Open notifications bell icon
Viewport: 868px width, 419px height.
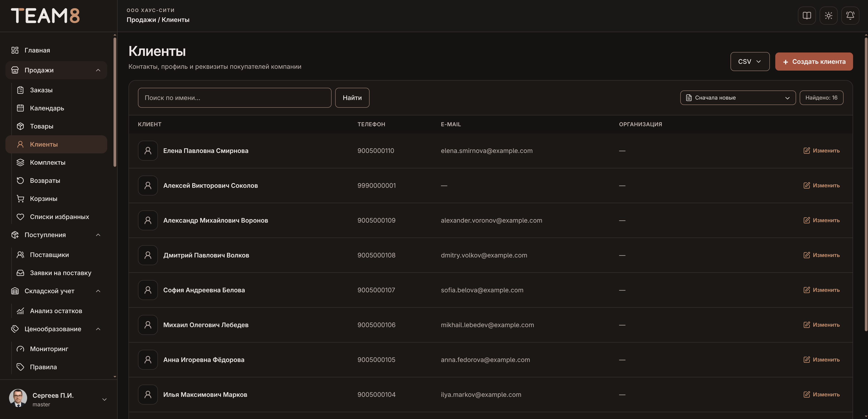(850, 16)
